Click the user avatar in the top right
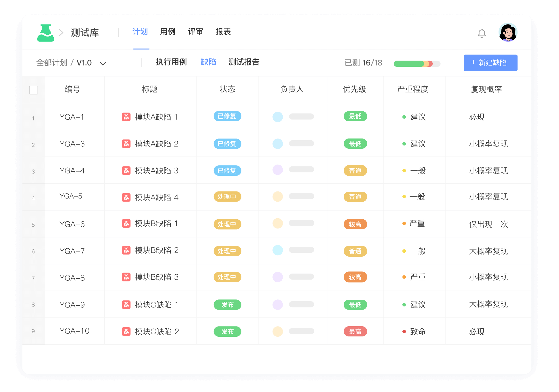Image resolution: width=559 pixels, height=392 pixels. coord(508,32)
